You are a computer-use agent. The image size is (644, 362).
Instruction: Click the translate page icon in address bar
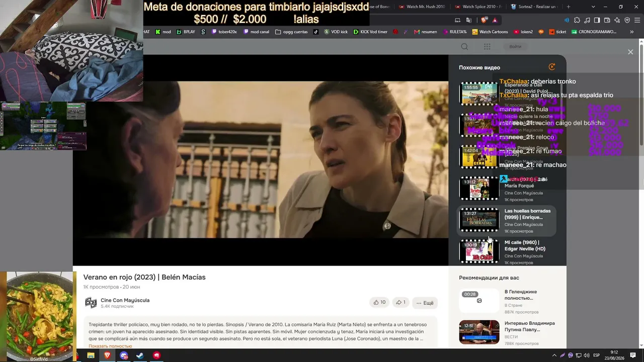469,20
